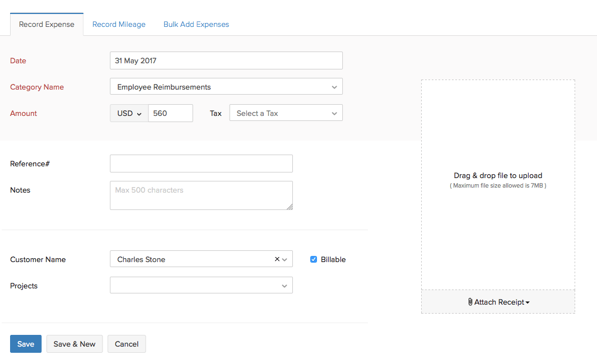Click the Date field showing 31 May 2017
597x364 pixels.
[x=226, y=60]
